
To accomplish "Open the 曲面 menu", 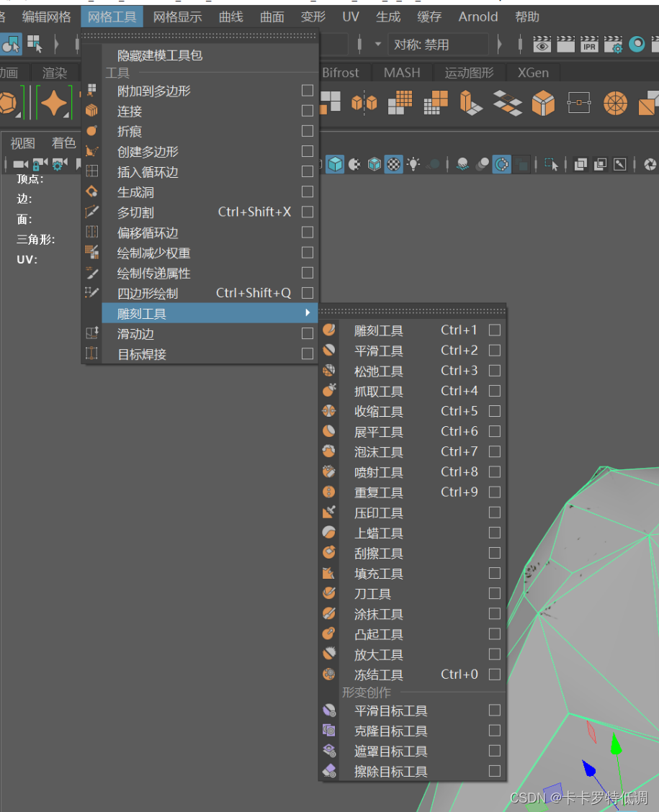I will tap(272, 17).
